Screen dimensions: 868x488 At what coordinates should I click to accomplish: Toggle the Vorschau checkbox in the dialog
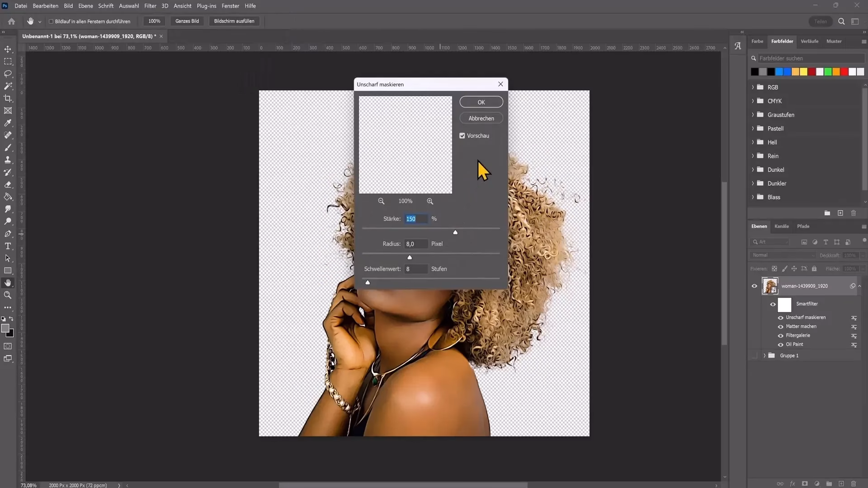coord(462,136)
